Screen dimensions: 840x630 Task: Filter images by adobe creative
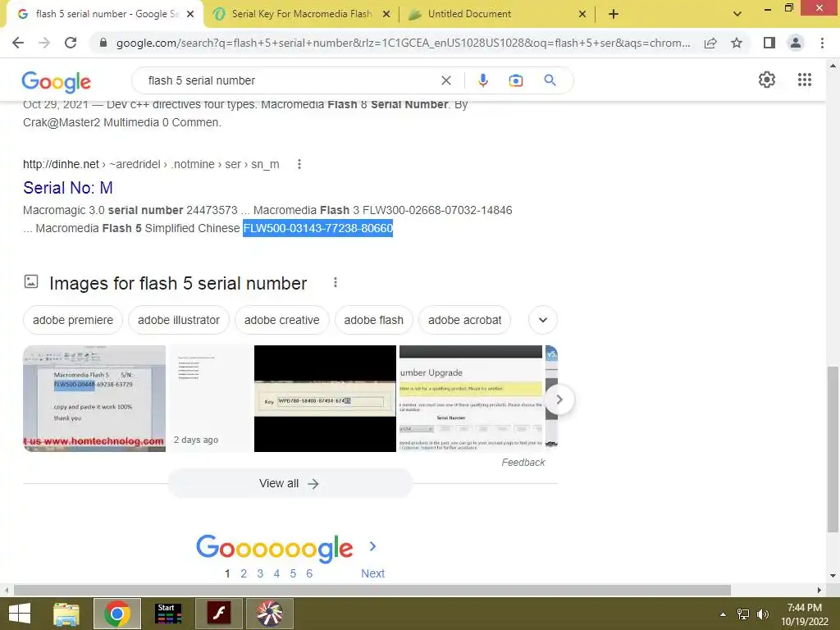(282, 320)
